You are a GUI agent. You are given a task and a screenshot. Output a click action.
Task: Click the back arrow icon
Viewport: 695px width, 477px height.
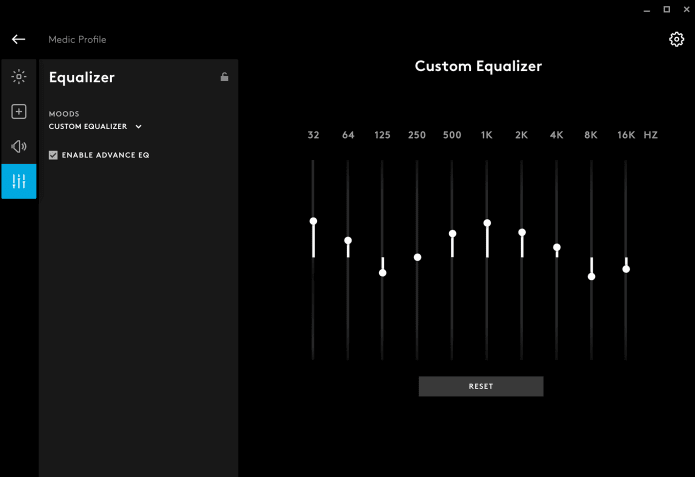(x=18, y=39)
